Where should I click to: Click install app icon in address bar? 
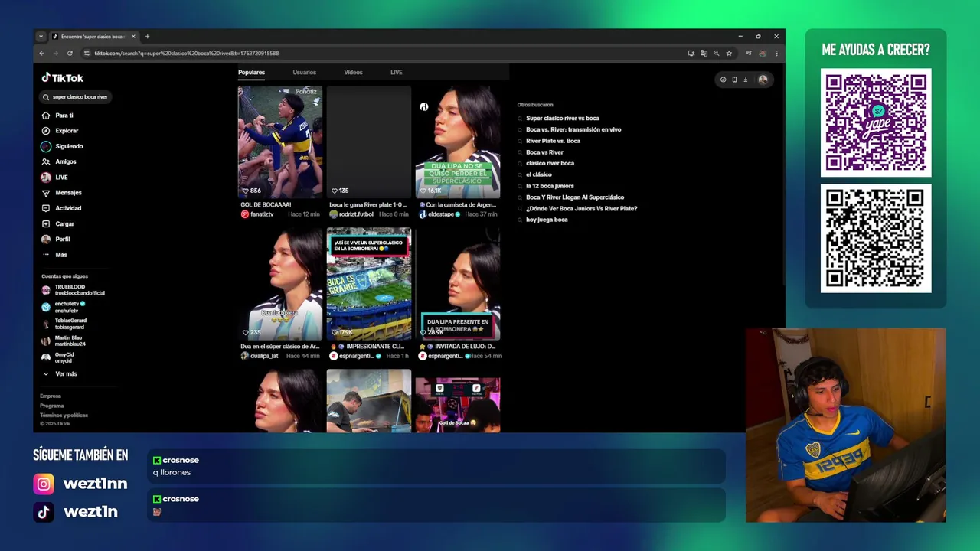(x=691, y=53)
